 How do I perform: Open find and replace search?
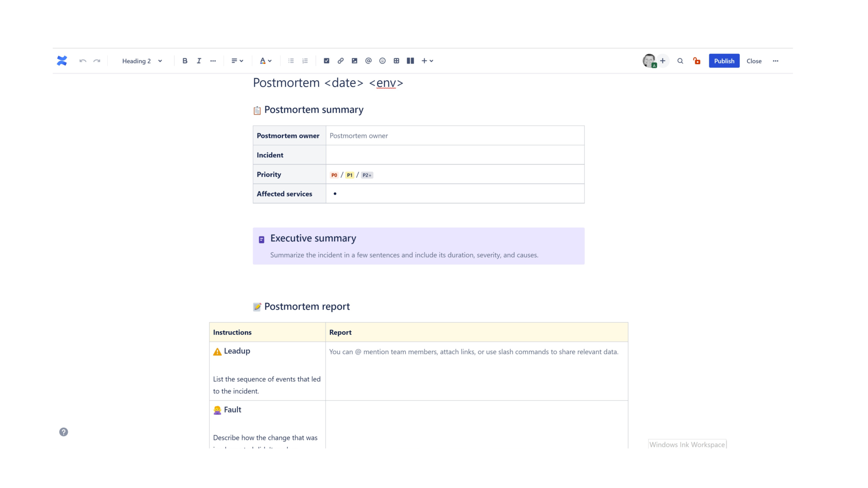(x=680, y=61)
